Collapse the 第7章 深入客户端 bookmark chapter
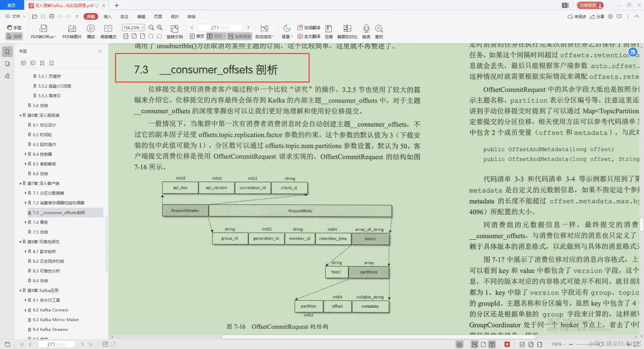644x349 pixels. click(x=20, y=183)
